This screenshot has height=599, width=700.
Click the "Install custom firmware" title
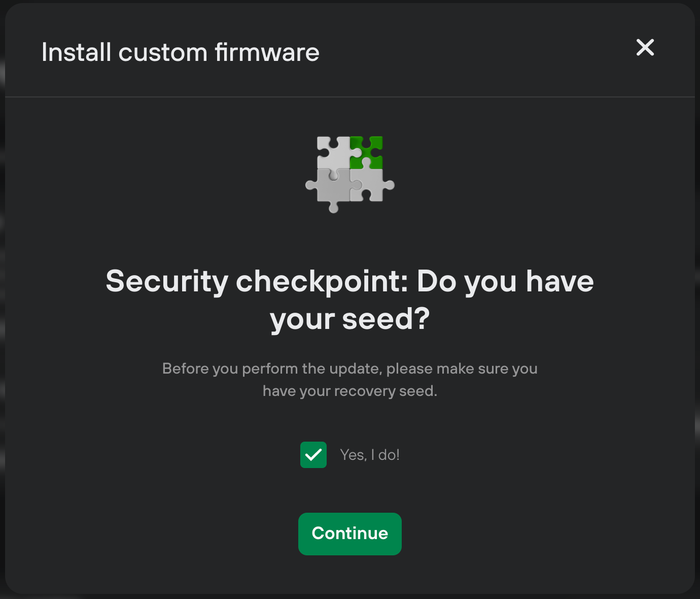point(181,52)
